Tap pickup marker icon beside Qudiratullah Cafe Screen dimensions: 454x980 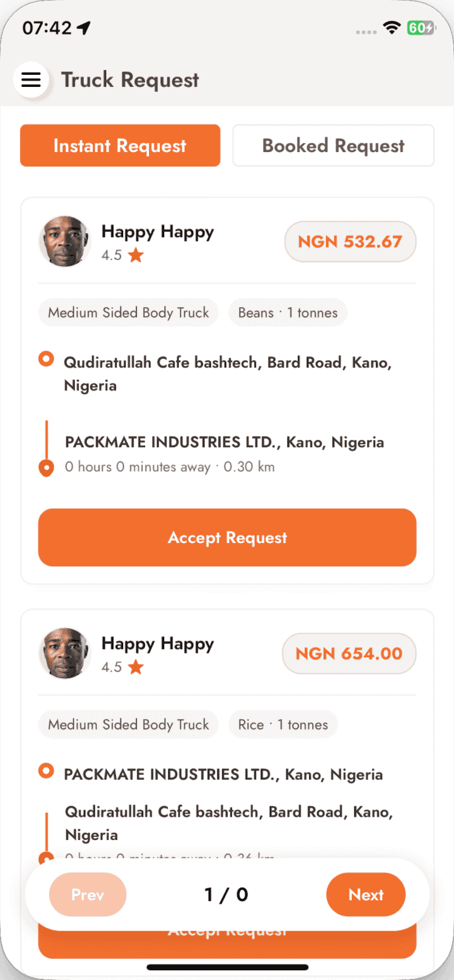pos(46,359)
